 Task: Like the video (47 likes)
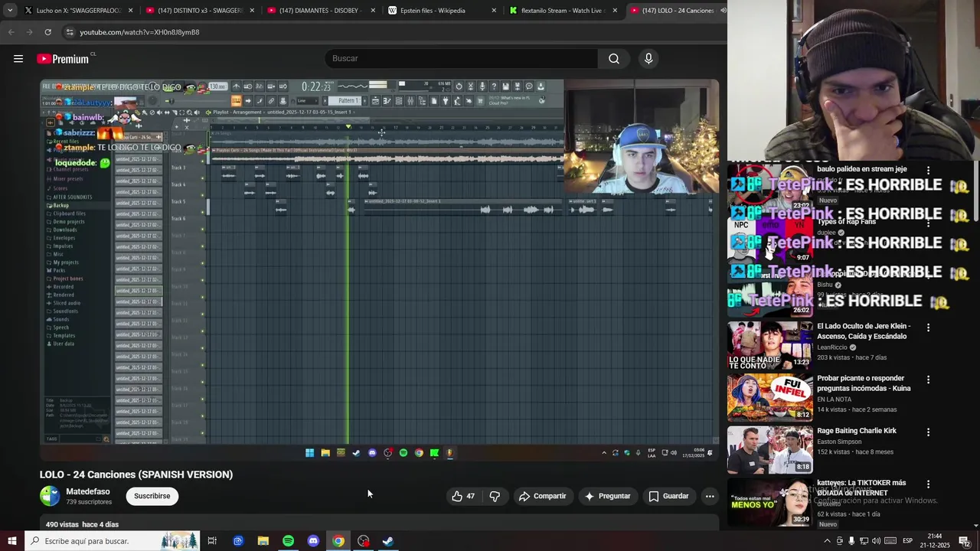(463, 496)
